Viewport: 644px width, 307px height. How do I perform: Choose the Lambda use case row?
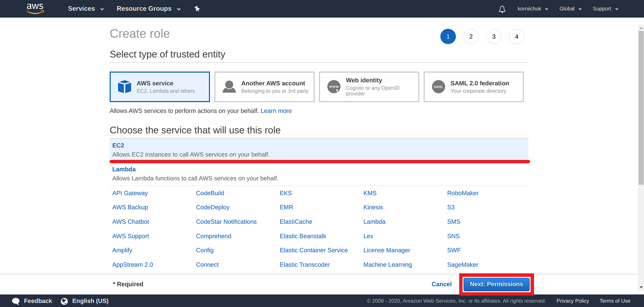point(319,174)
